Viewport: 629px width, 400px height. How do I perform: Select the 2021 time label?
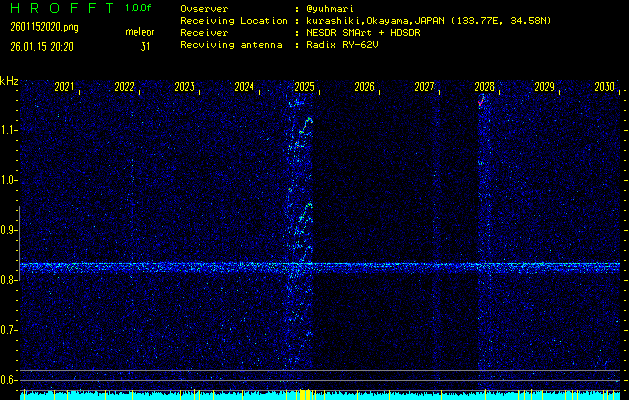[x=64, y=87]
